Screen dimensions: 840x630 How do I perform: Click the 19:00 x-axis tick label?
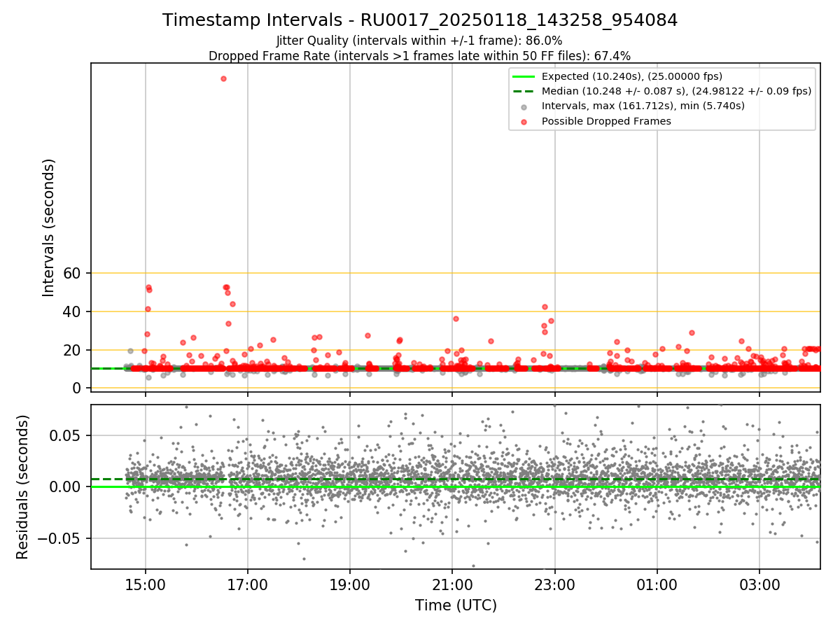350,584
